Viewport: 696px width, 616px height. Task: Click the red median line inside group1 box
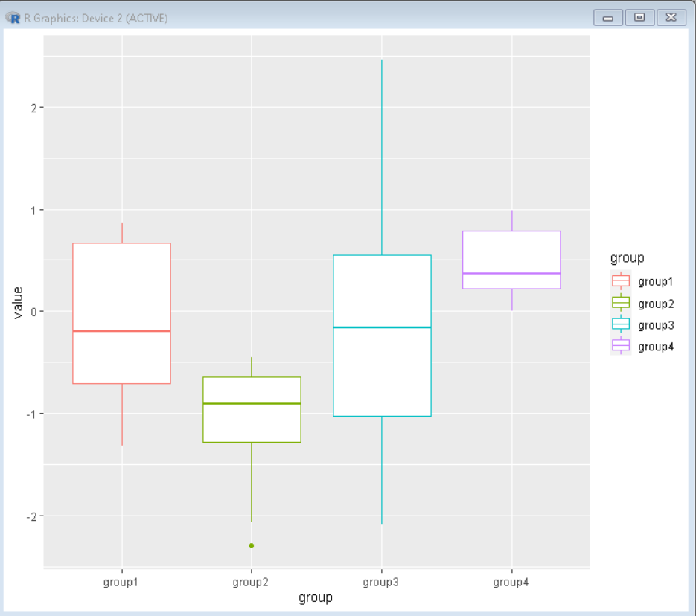(121, 332)
